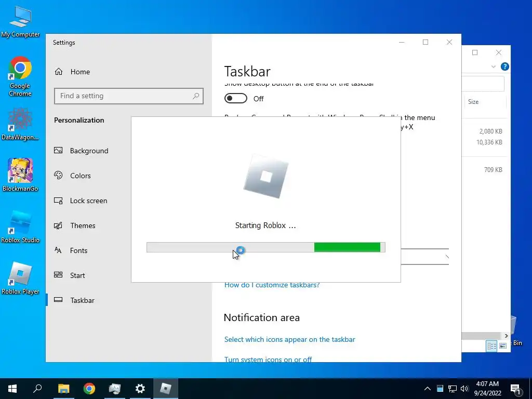Open the notification action center

click(x=515, y=389)
